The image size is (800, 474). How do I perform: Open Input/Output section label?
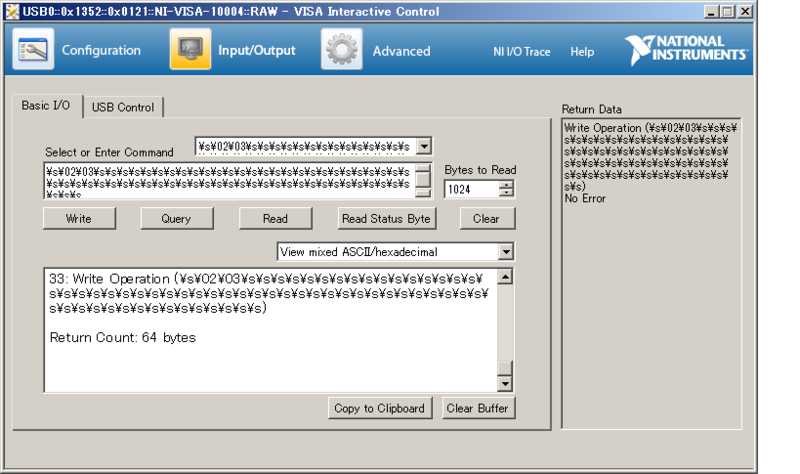(x=257, y=51)
